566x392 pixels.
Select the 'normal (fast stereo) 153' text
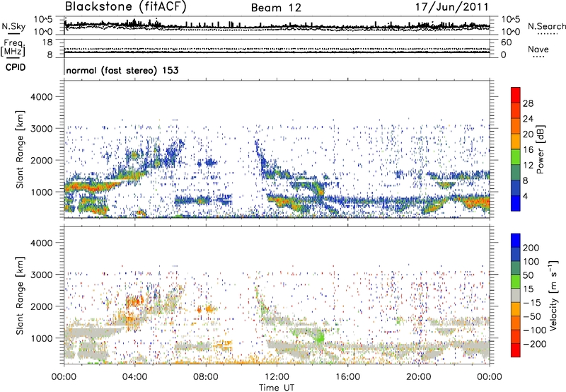122,70
